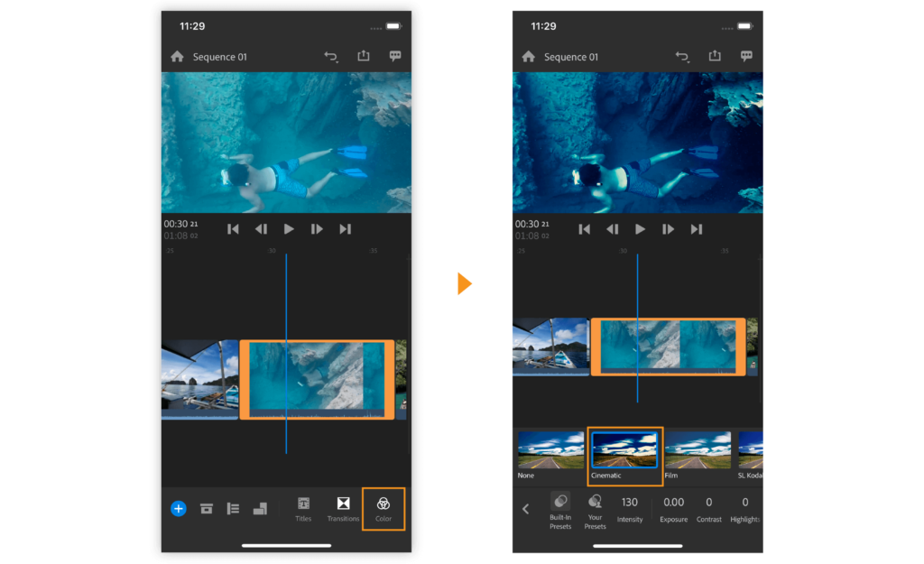
Task: Go back with the chevron in color panel
Action: coord(526,509)
